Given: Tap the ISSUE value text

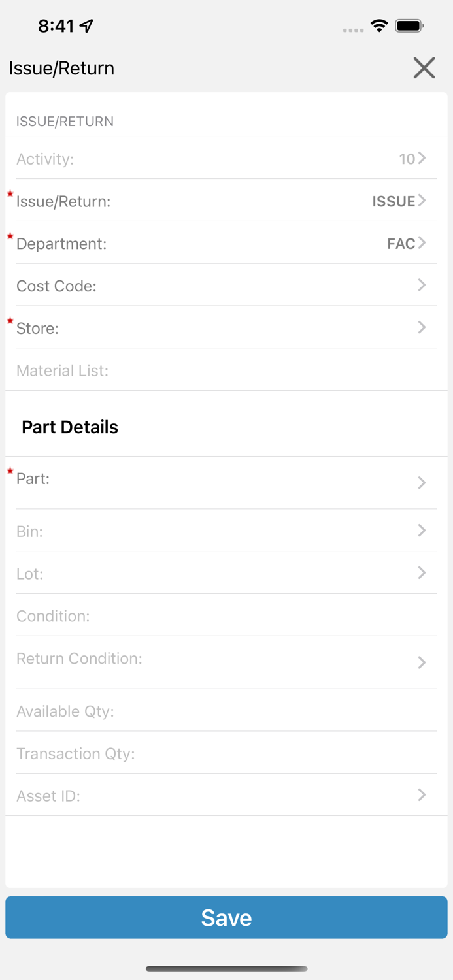Looking at the screenshot, I should coord(394,201).
